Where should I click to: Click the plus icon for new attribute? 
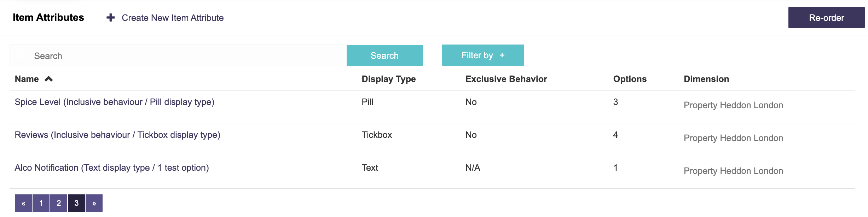[x=111, y=18]
